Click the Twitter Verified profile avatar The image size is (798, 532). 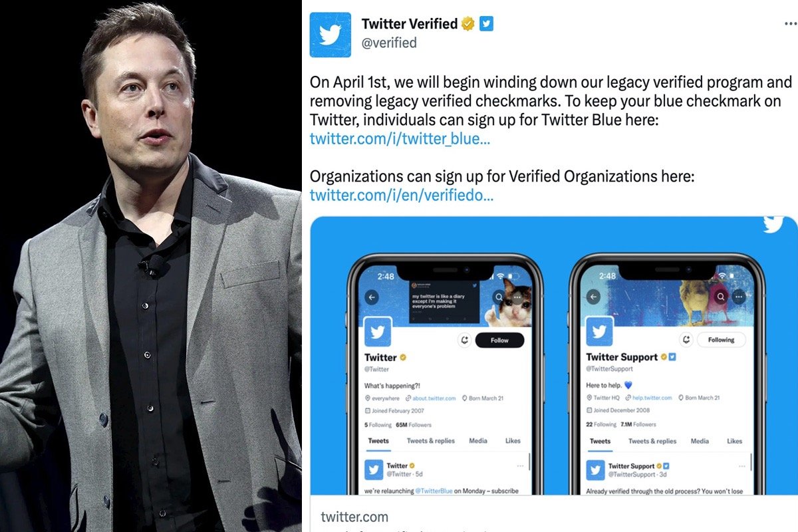[x=330, y=35]
